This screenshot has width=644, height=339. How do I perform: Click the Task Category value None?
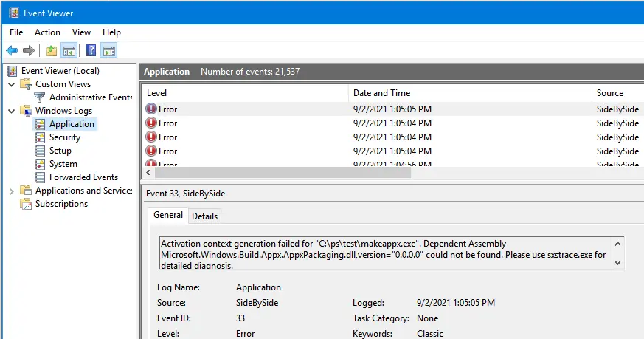click(428, 318)
